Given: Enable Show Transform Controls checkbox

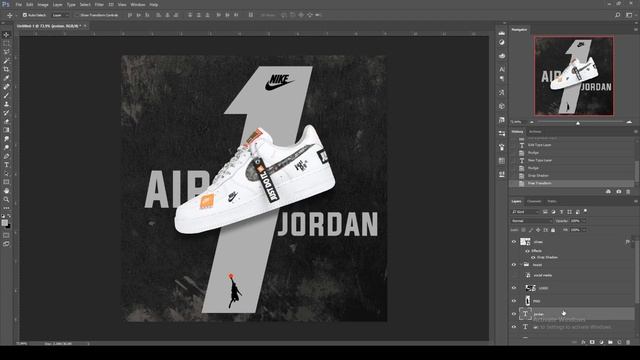Looking at the screenshot, I should coord(77,15).
